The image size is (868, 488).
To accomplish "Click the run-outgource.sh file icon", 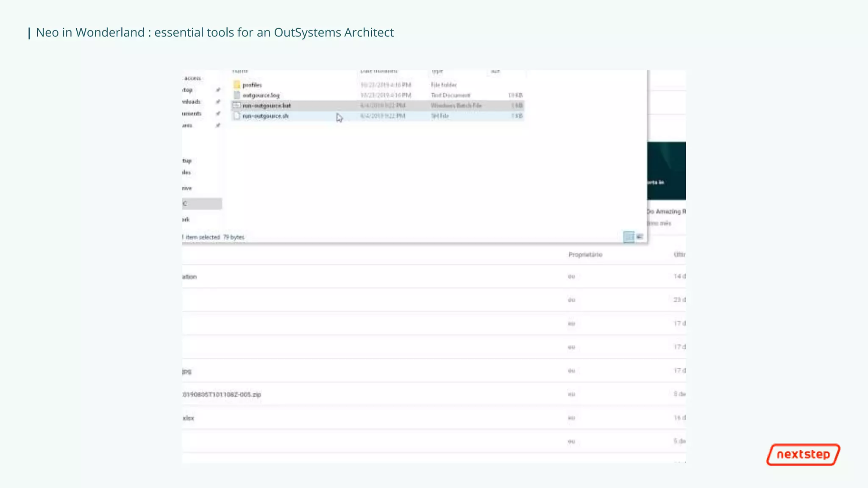I will 237,116.
